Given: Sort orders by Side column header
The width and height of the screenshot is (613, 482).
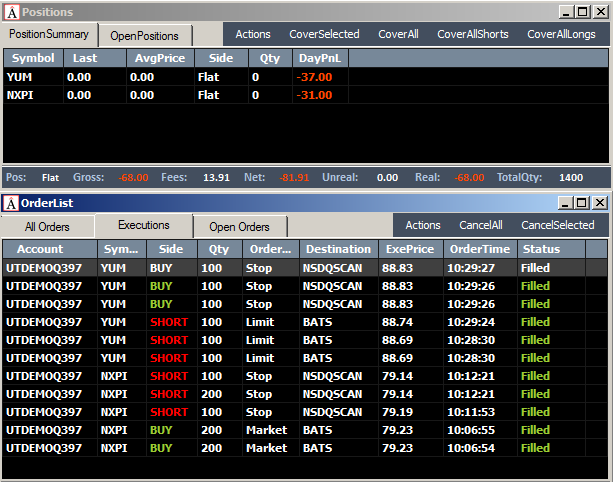Looking at the screenshot, I should (172, 249).
